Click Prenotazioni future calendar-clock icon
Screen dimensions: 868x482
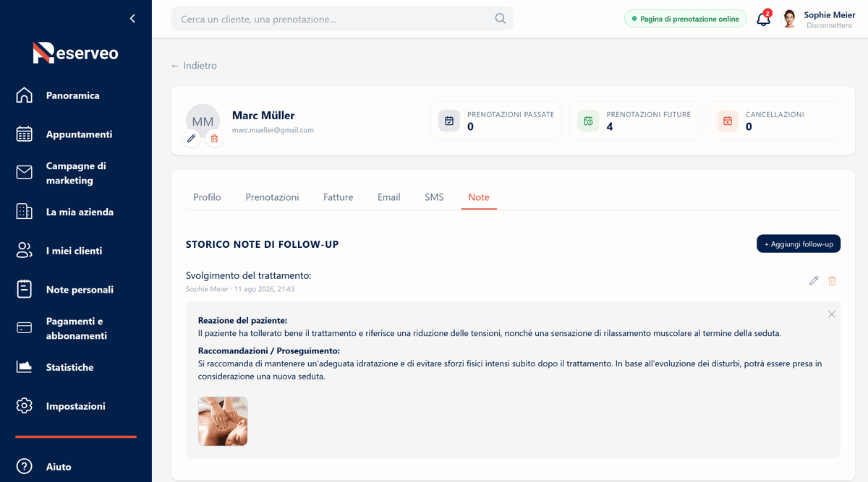[x=588, y=121]
